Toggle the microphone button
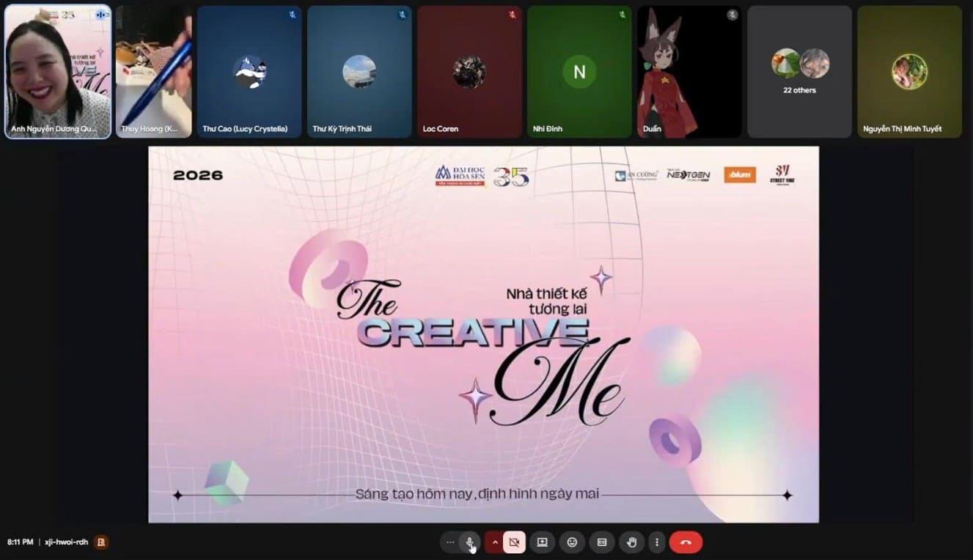This screenshot has width=973, height=560. [x=470, y=542]
